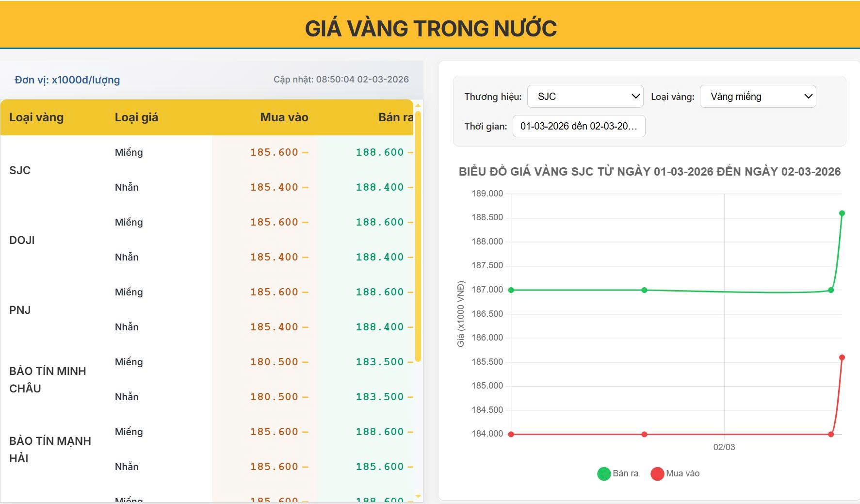Click SJC Nhẫn sell price 188.400
The width and height of the screenshot is (860, 504).
coord(380,187)
